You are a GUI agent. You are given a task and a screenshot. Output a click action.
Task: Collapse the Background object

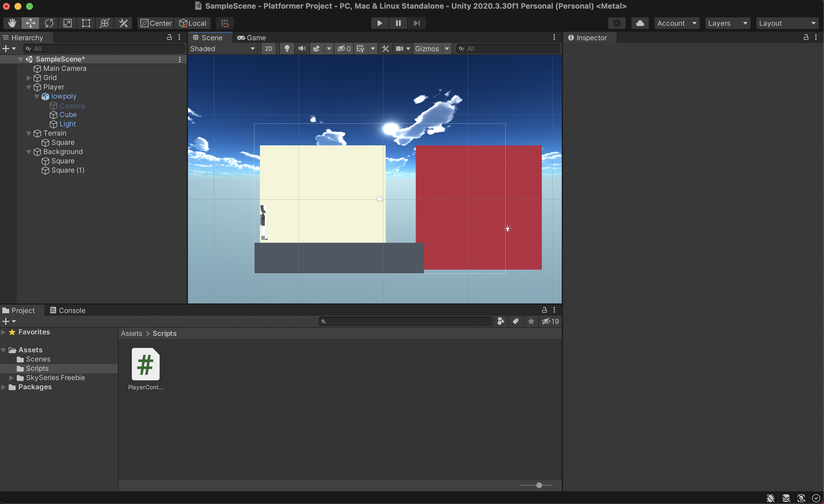(x=29, y=152)
